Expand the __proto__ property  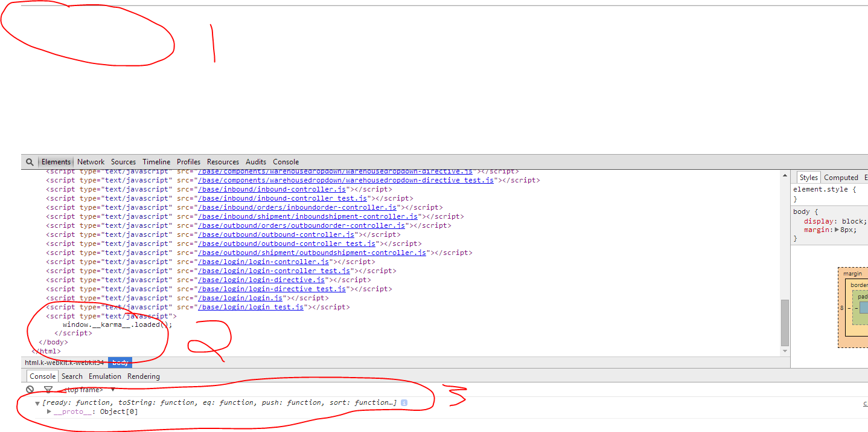coord(49,412)
